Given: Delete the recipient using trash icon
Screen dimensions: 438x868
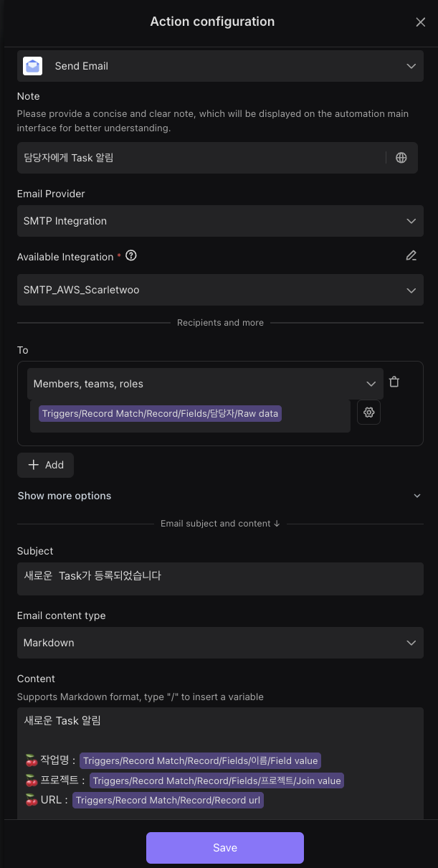Looking at the screenshot, I should pos(394,382).
